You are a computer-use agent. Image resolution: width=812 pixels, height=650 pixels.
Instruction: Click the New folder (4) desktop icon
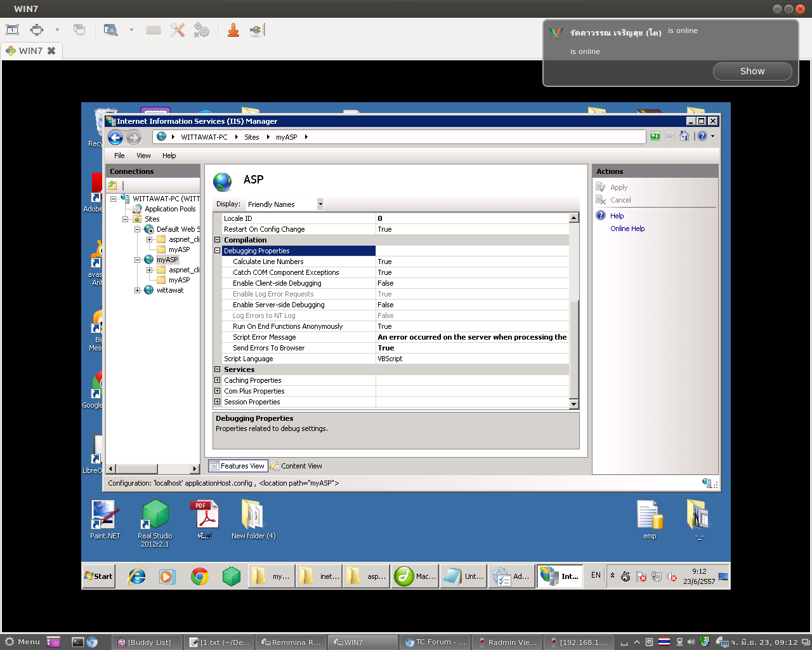pos(253,521)
